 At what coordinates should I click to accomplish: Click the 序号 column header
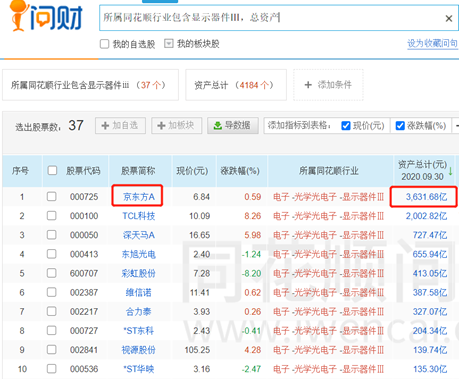point(20,171)
